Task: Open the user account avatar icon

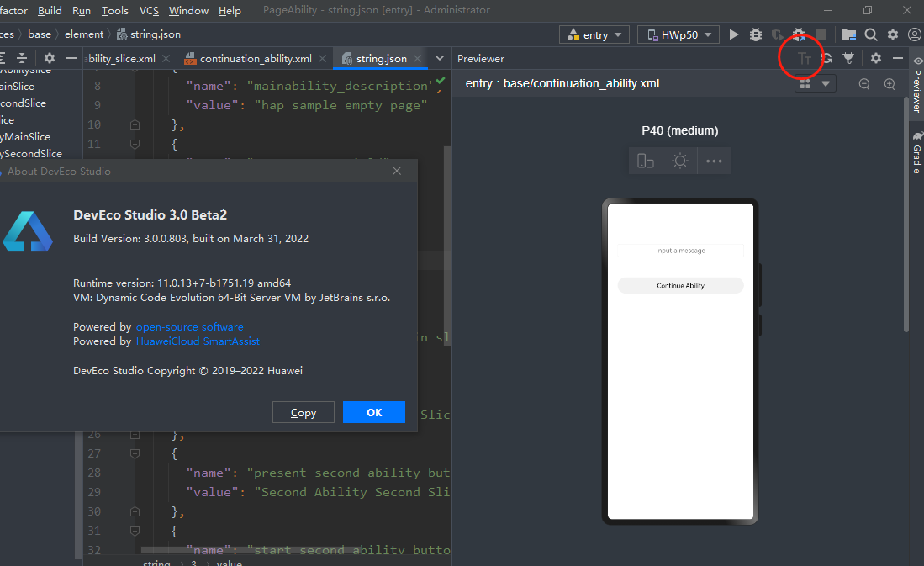Action: [915, 34]
